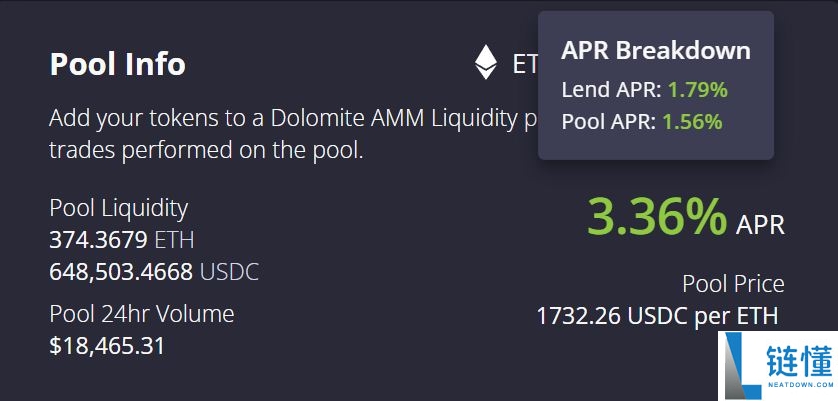Click the ET token pair label
838x401 pixels.
pos(525,65)
